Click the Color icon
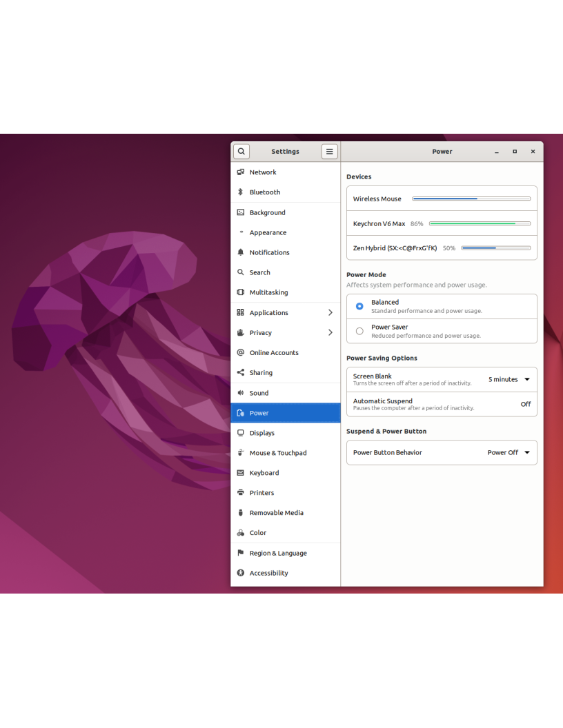Viewport: 563px width, 728px height. 241,532
